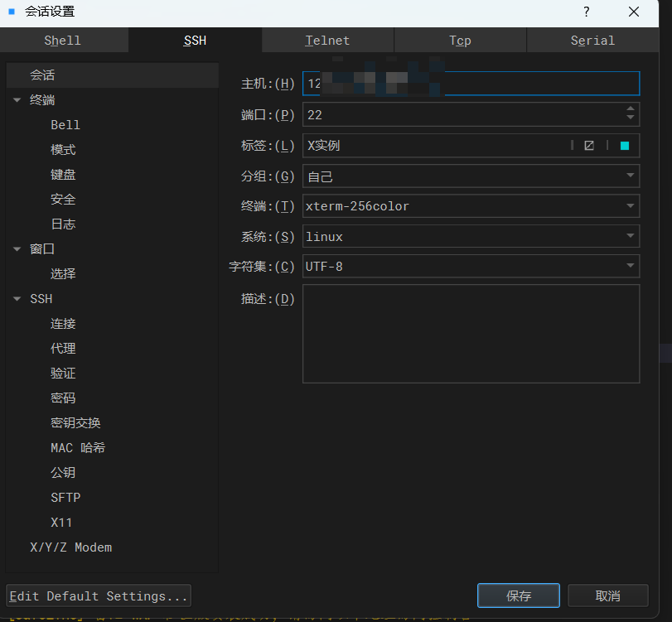Decrease the port with the down arrow
Viewport: 672px width, 622px height.
pyautogui.click(x=630, y=118)
